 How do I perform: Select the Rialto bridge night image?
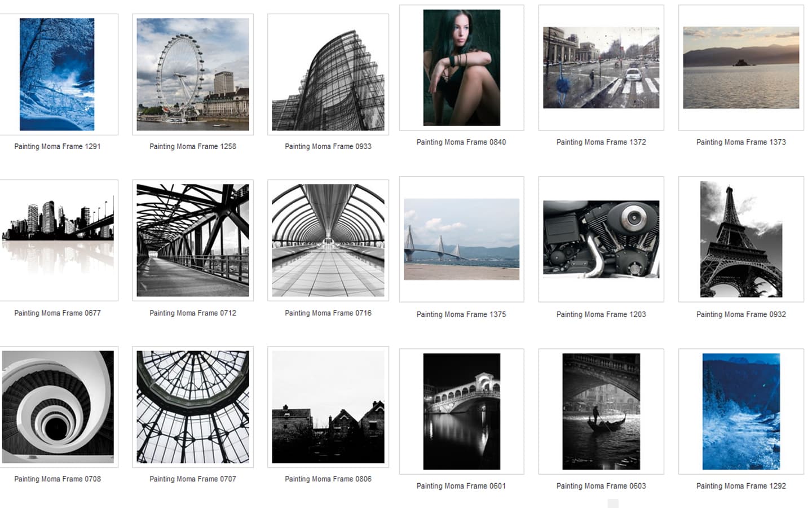coord(461,411)
